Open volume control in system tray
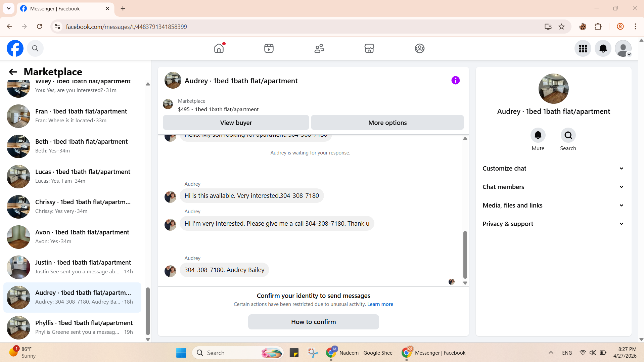Image resolution: width=644 pixels, height=362 pixels. 593,353
